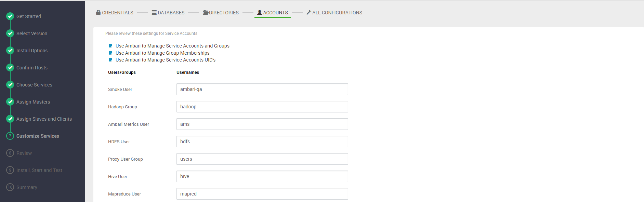
Task: Click the 'Mapreduce User' label
Action: tap(124, 194)
